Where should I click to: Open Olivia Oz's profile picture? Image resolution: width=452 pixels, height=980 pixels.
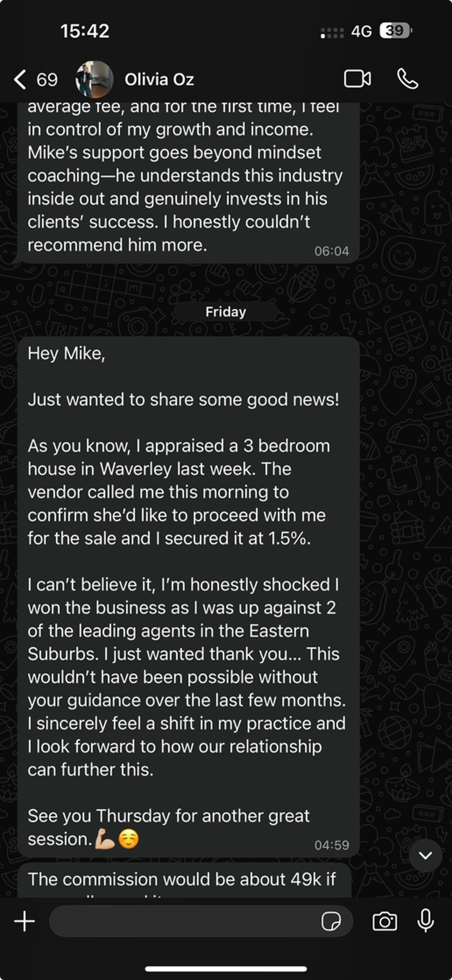(x=94, y=80)
